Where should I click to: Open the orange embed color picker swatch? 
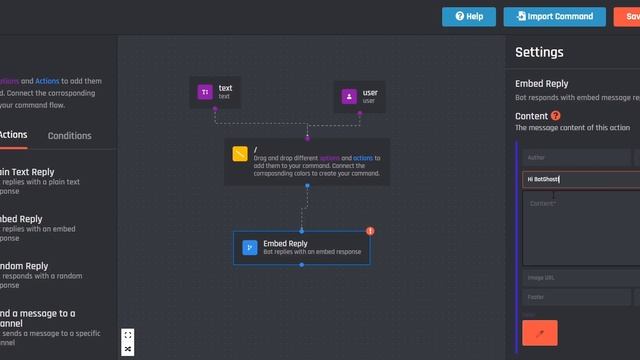[x=540, y=333]
